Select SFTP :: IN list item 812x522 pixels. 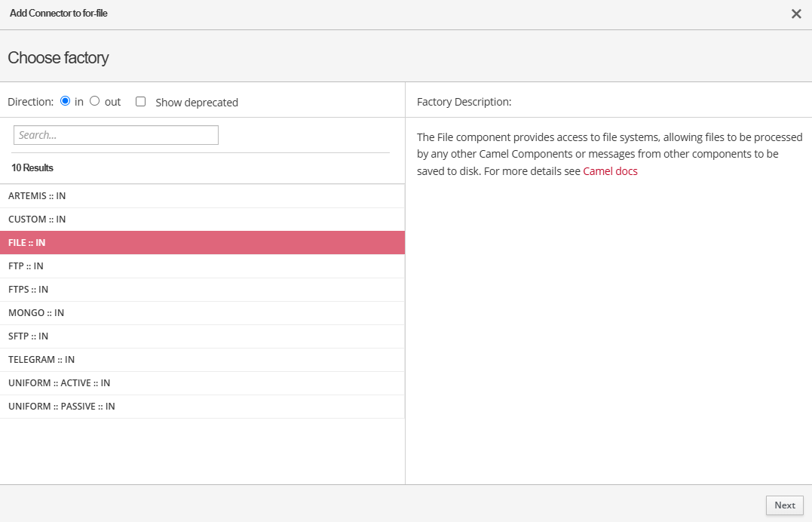pyautogui.click(x=28, y=336)
